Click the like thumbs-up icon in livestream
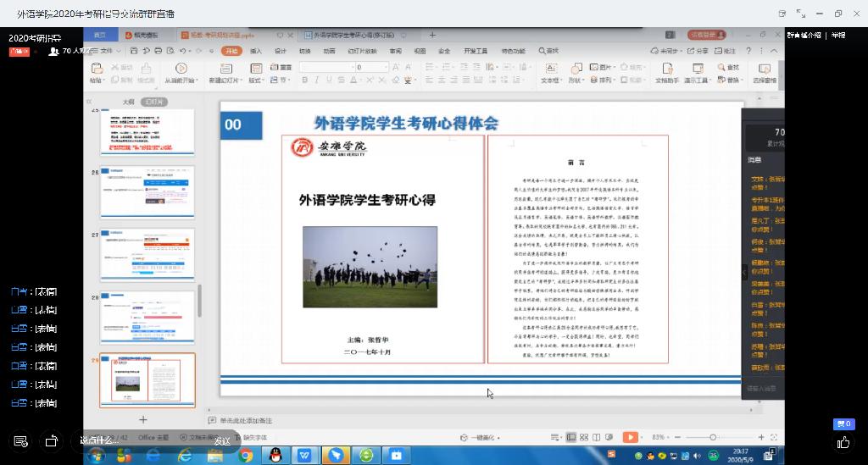The height and width of the screenshot is (465, 868). (843, 442)
